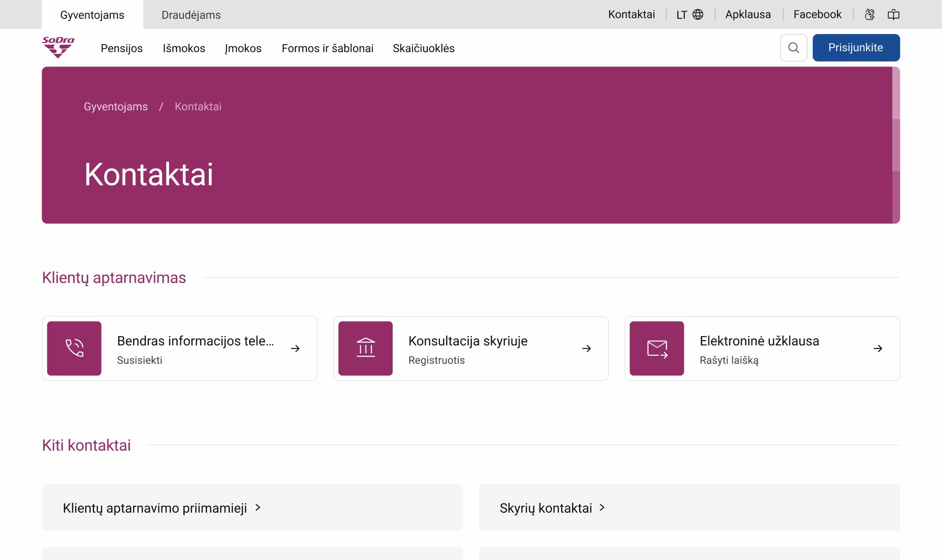Screen dimensions: 942x560
Task: Click the easy-read book icon
Action: click(893, 14)
